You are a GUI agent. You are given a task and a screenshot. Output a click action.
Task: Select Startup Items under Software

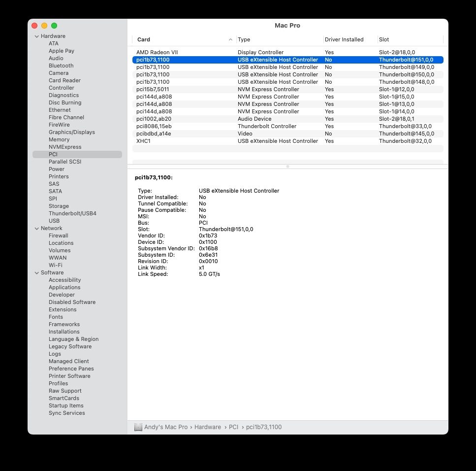click(66, 405)
